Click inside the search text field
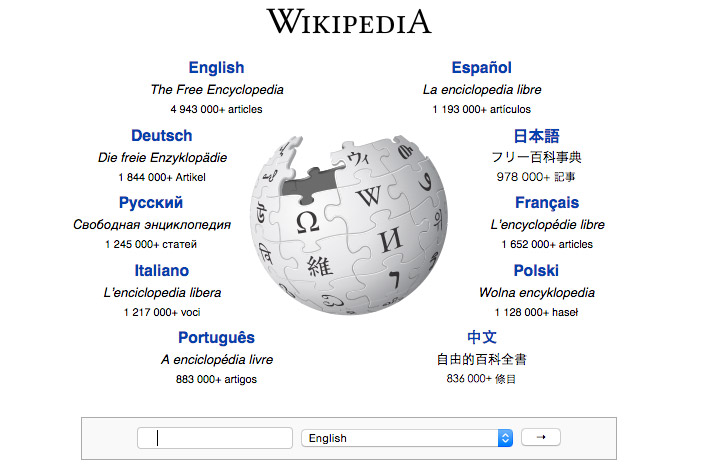The height and width of the screenshot is (468, 701). coord(216,438)
